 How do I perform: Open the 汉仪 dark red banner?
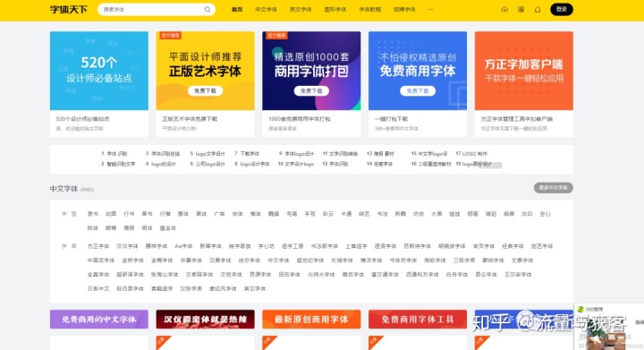pos(206,320)
